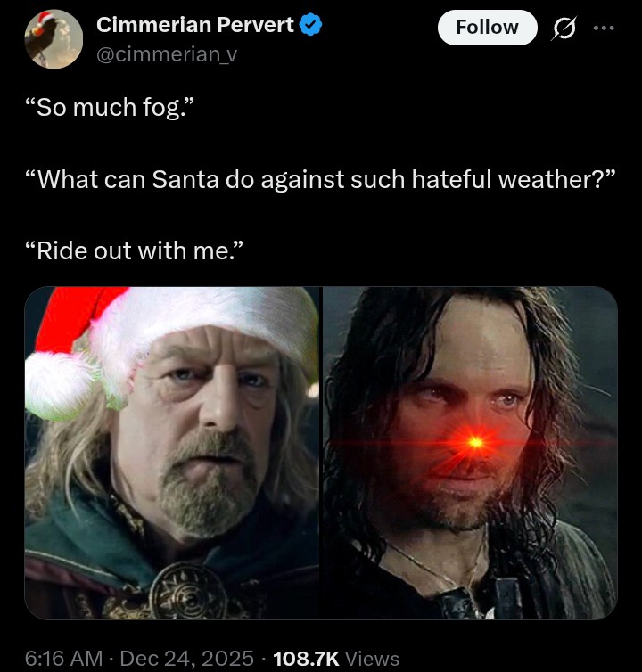View the 108.7K Views count

(336, 658)
